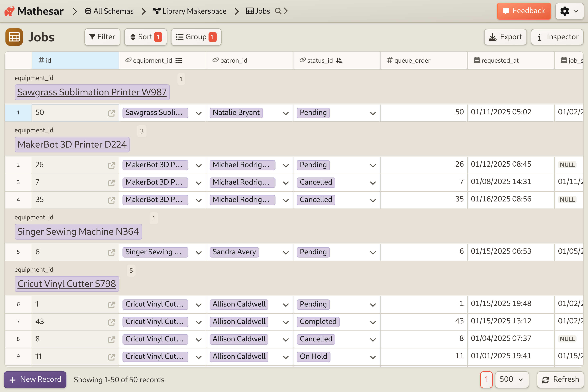Click the sort icon in status_id header
This screenshot has height=392, width=588.
339,60
